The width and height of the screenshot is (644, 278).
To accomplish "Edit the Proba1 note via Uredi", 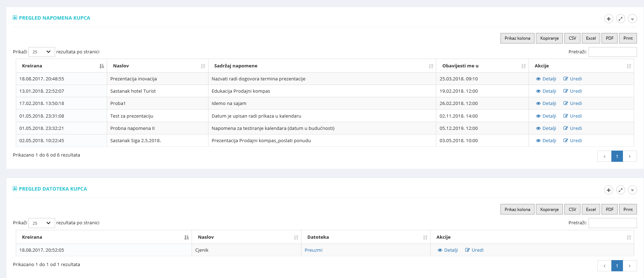I will [x=573, y=104].
